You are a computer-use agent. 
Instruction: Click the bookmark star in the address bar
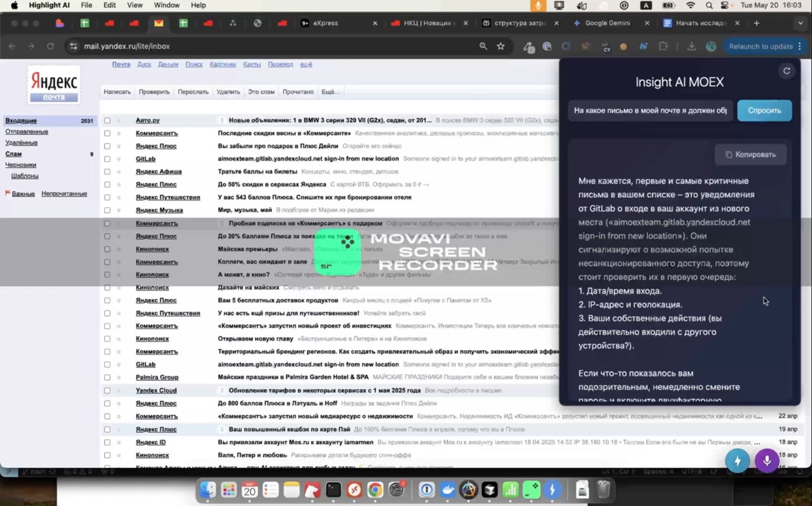click(x=500, y=46)
